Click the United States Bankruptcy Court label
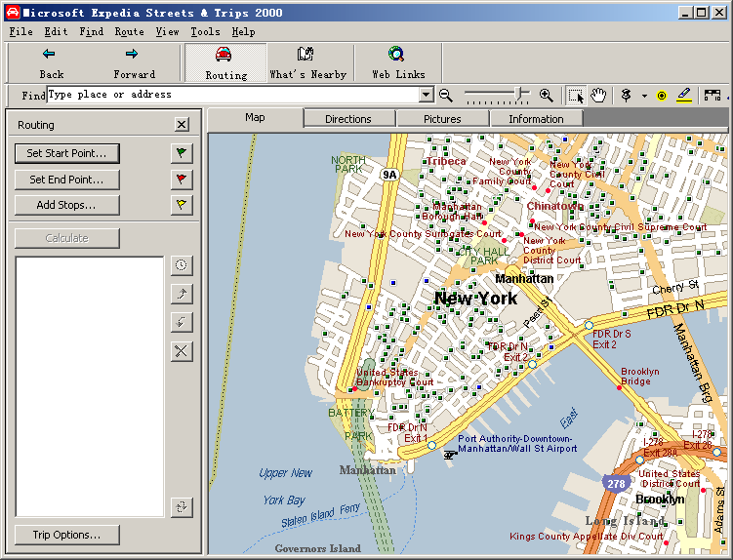Viewport: 733px width, 560px height. [395, 378]
